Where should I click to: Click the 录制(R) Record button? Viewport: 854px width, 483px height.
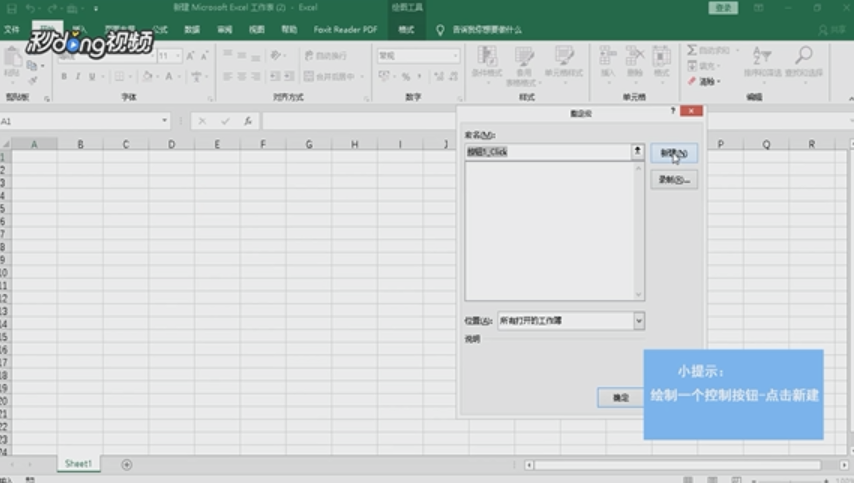tap(674, 180)
